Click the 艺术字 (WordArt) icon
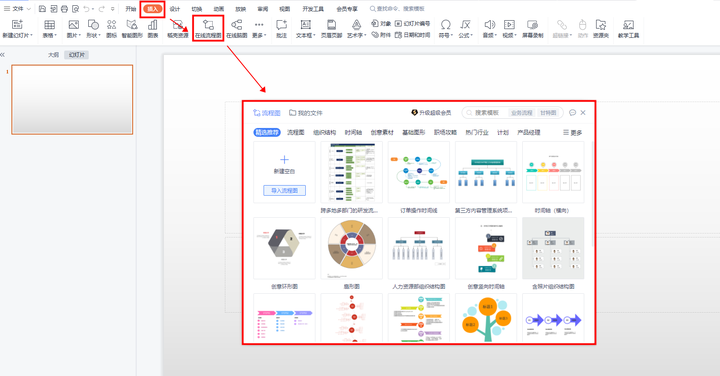The width and height of the screenshot is (720, 376). 356,25
